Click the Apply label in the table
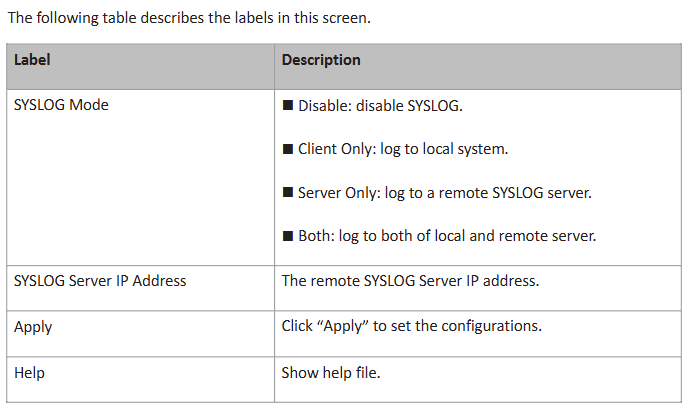 pos(33,327)
